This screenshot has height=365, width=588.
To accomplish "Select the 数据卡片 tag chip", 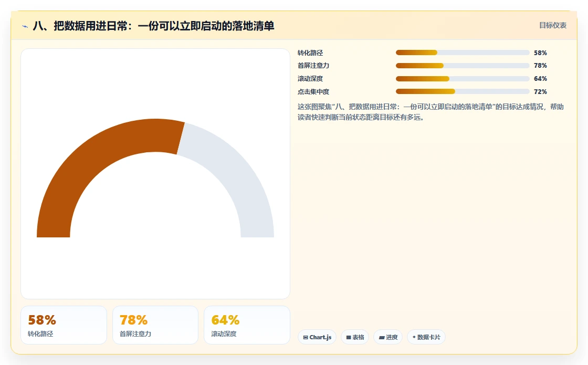I will [426, 337].
